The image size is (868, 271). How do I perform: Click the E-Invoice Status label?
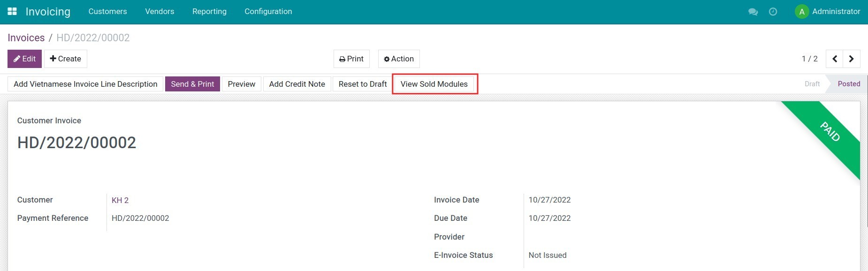464,256
